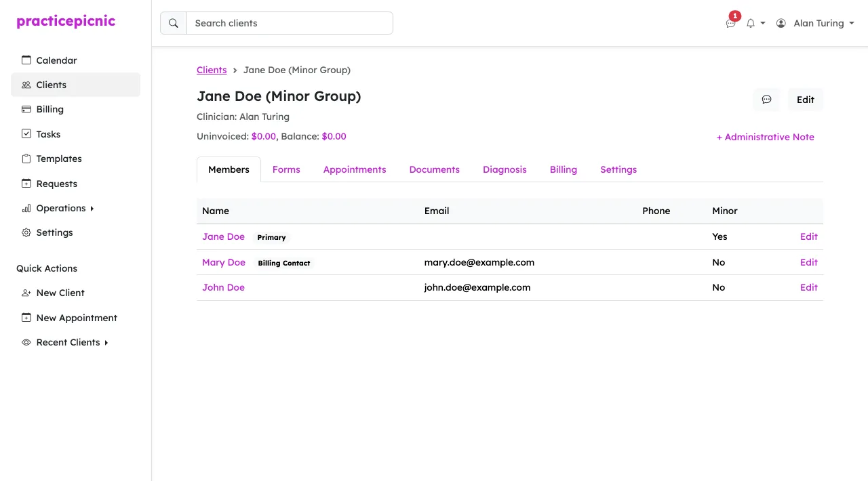Image resolution: width=868 pixels, height=481 pixels.
Task: Click the user avatar icon beside Alan Turing
Action: coord(781,23)
